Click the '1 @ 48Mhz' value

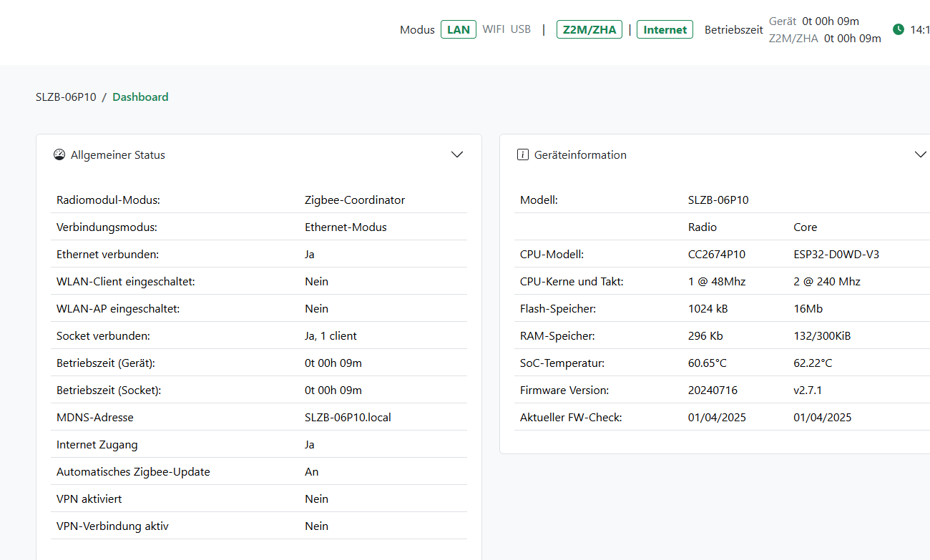[x=717, y=282]
